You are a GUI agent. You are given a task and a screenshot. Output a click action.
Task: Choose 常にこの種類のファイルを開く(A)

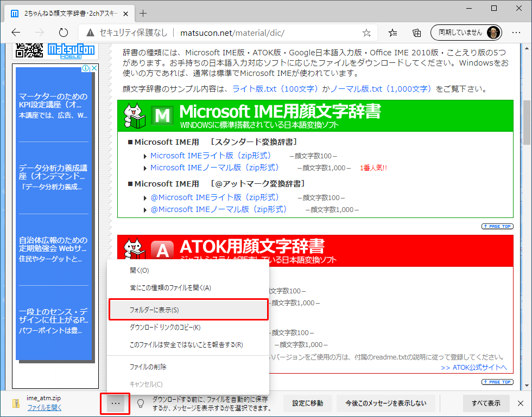[188, 288]
